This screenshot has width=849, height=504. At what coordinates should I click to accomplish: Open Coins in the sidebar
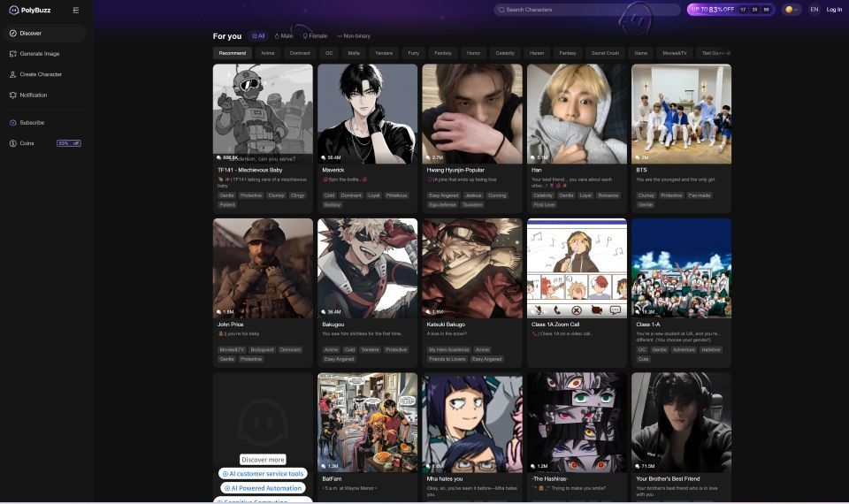coord(44,143)
